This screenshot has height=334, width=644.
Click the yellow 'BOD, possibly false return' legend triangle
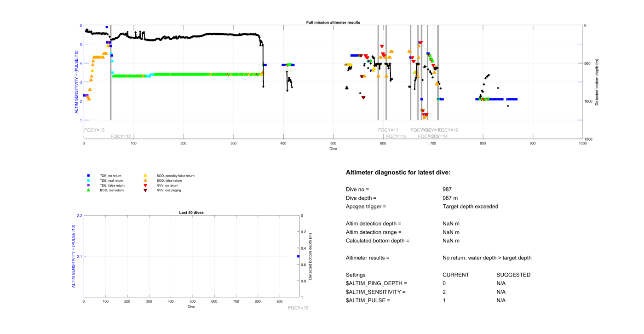pyautogui.click(x=145, y=176)
